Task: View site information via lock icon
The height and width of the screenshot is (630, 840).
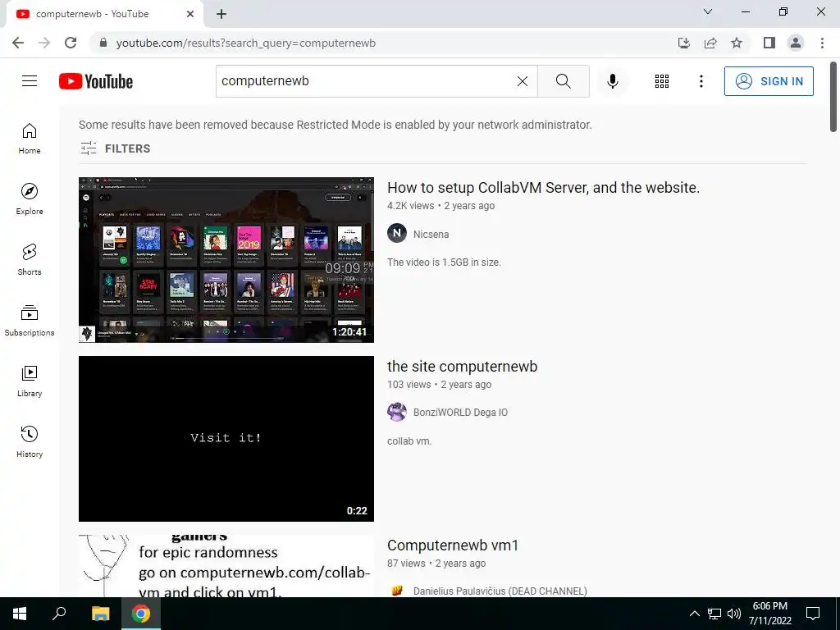Action: pyautogui.click(x=103, y=43)
